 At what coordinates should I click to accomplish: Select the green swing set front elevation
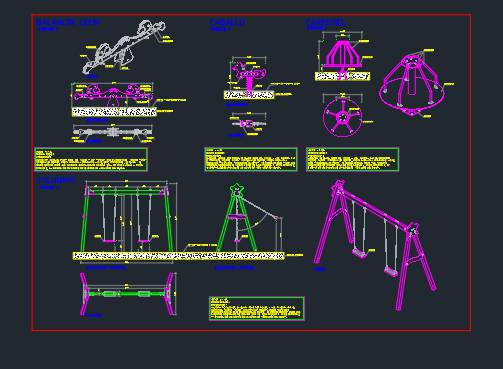click(127, 218)
